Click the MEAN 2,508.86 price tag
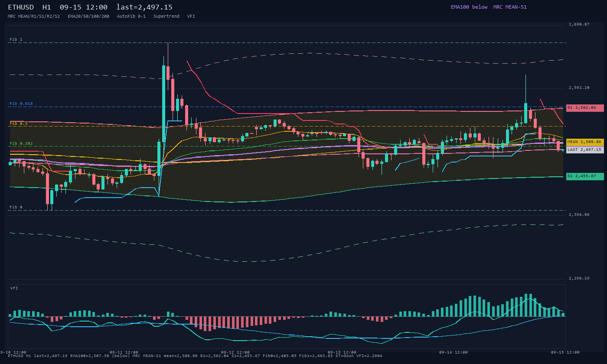Image resolution: width=607 pixels, height=364 pixels. coord(585,142)
